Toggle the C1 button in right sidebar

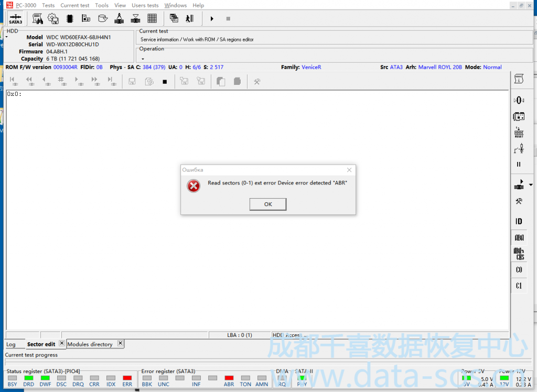(x=519, y=286)
